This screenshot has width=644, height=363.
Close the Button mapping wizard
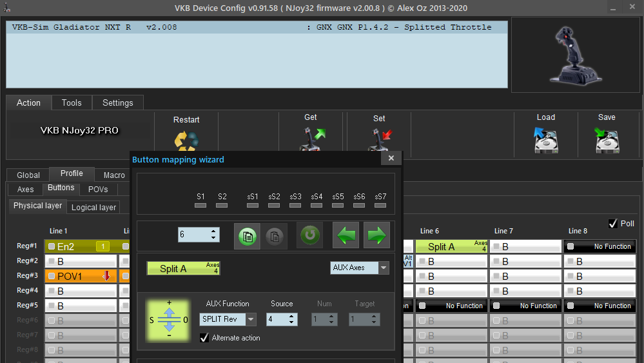click(x=391, y=158)
